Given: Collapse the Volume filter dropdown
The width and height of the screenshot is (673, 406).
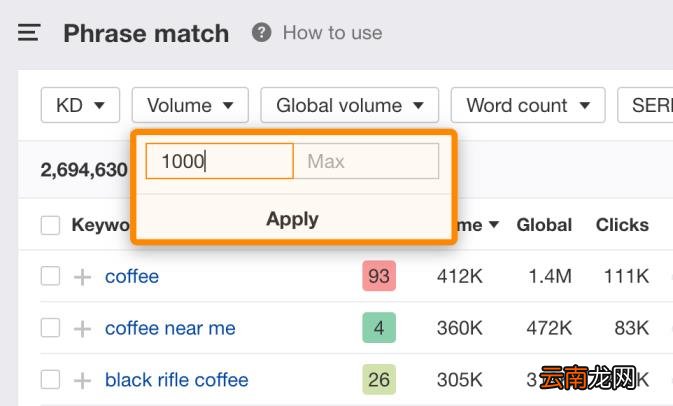Looking at the screenshot, I should [x=190, y=105].
